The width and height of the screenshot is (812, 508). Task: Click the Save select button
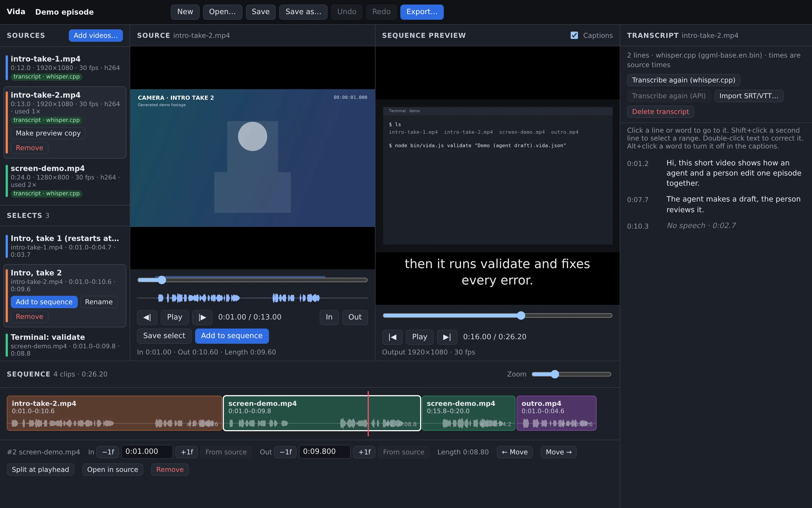click(x=164, y=336)
